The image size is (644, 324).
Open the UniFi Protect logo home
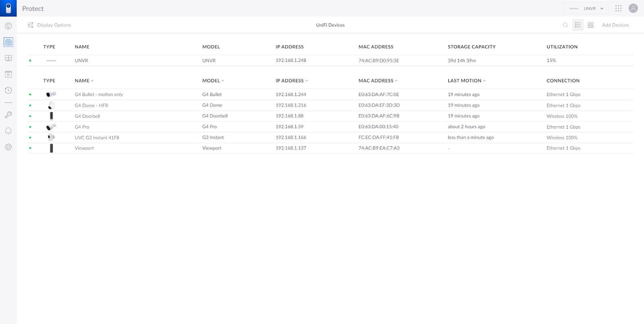8,8
